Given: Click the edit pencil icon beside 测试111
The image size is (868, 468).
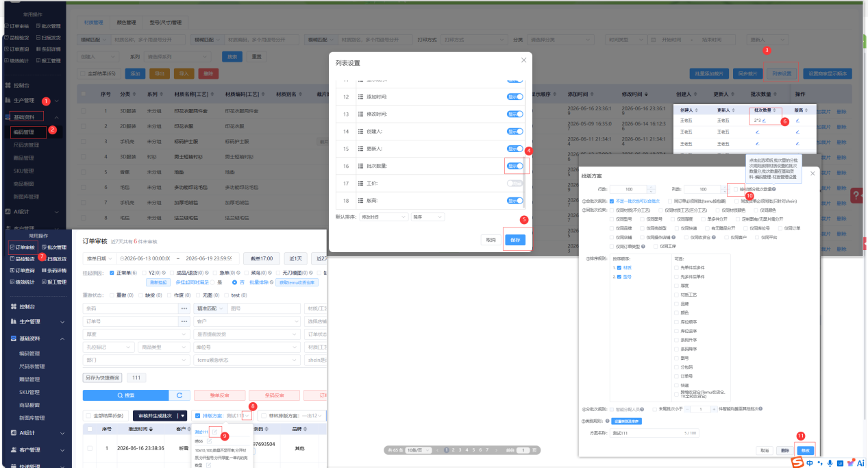Looking at the screenshot, I should pyautogui.click(x=215, y=432).
